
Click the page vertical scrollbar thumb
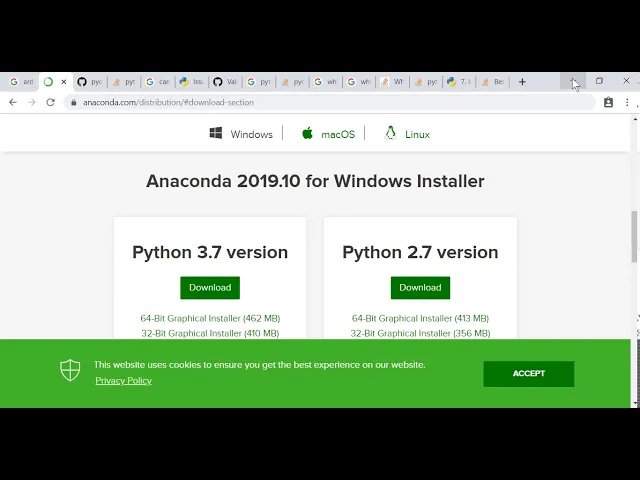[634, 237]
